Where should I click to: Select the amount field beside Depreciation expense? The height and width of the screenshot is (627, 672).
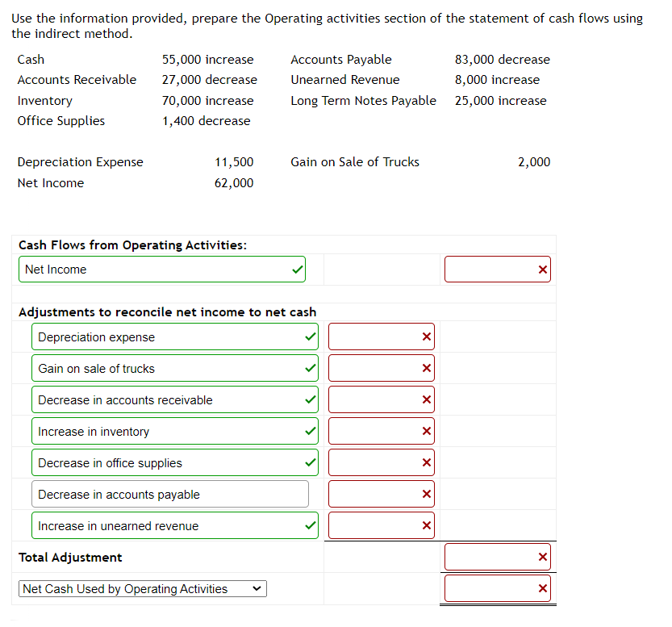pyautogui.click(x=381, y=336)
